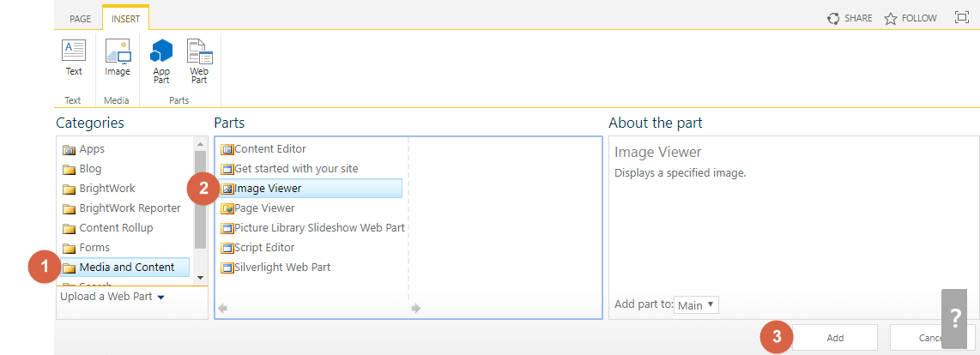Click the Silverlight Web Part icon
This screenshot has height=355, width=980.
coord(227,268)
